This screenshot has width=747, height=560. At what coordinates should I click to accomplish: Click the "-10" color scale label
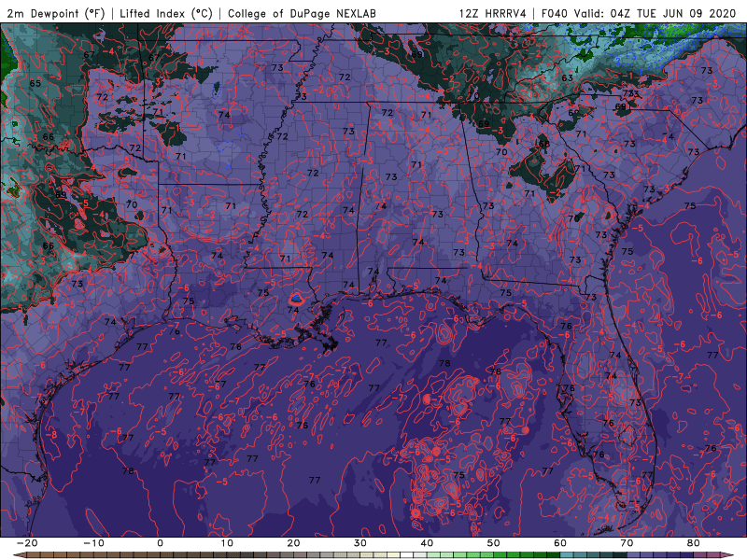(x=93, y=543)
